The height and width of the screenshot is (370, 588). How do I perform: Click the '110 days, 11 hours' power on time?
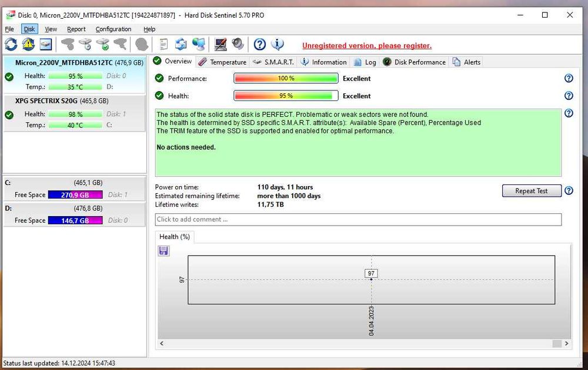point(285,187)
